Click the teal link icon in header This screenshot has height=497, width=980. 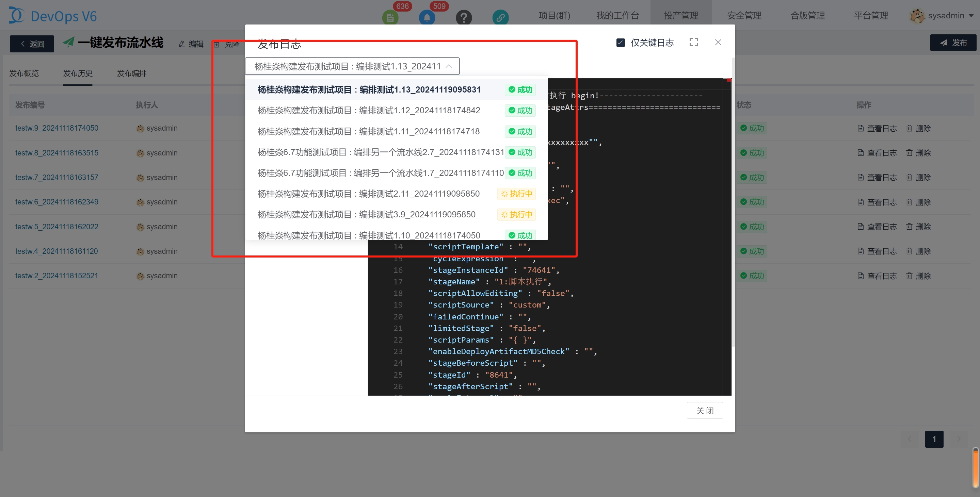500,17
